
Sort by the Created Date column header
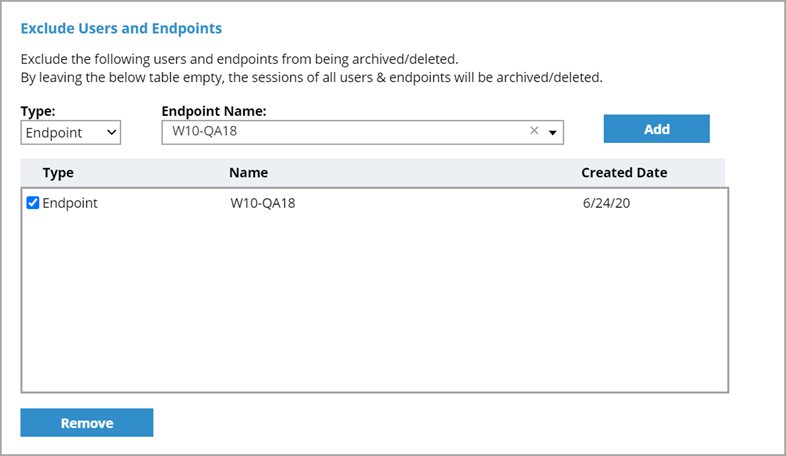[x=624, y=173]
